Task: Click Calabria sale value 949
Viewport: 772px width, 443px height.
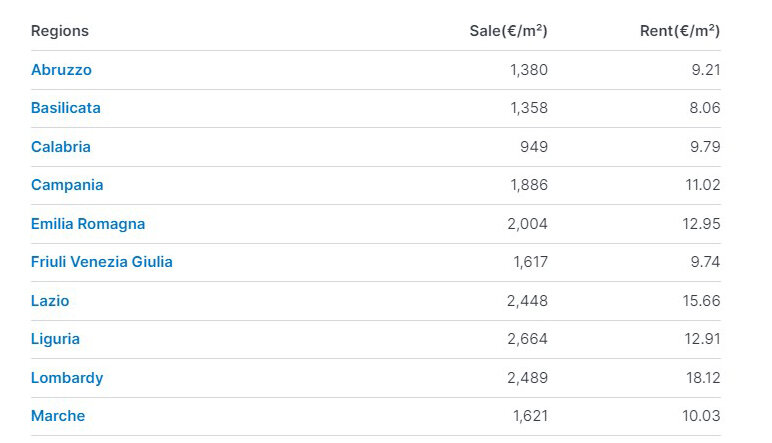Action: coord(534,147)
